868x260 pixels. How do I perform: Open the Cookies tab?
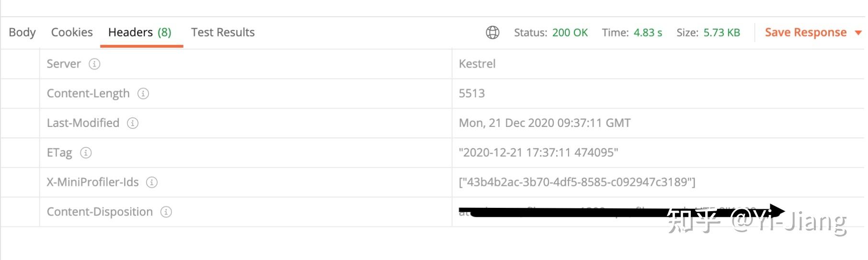(x=72, y=33)
